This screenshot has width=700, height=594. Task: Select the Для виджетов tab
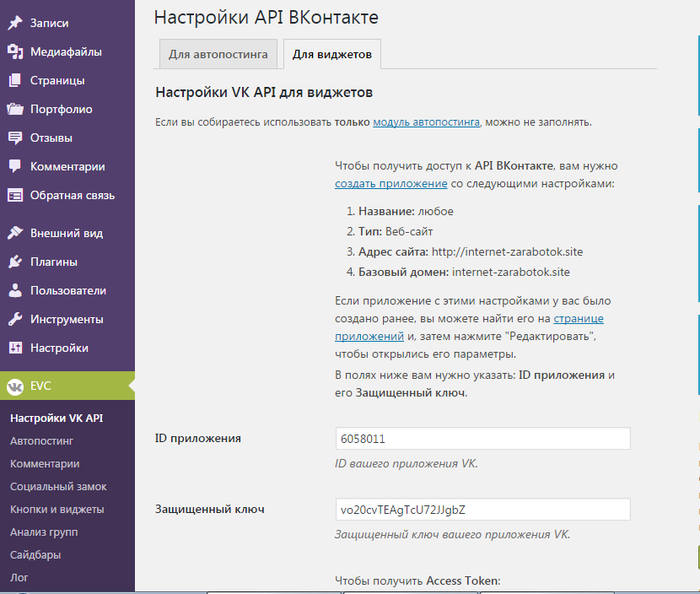click(332, 55)
